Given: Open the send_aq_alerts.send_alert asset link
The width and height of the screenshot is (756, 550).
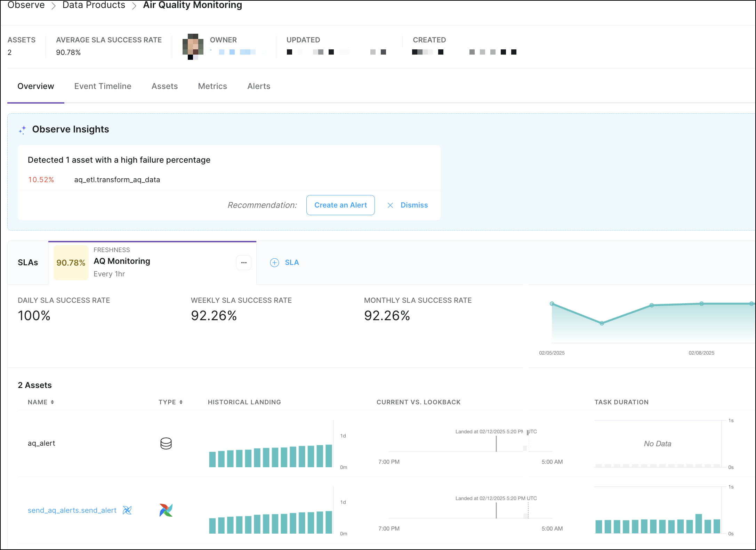Looking at the screenshot, I should pyautogui.click(x=72, y=510).
